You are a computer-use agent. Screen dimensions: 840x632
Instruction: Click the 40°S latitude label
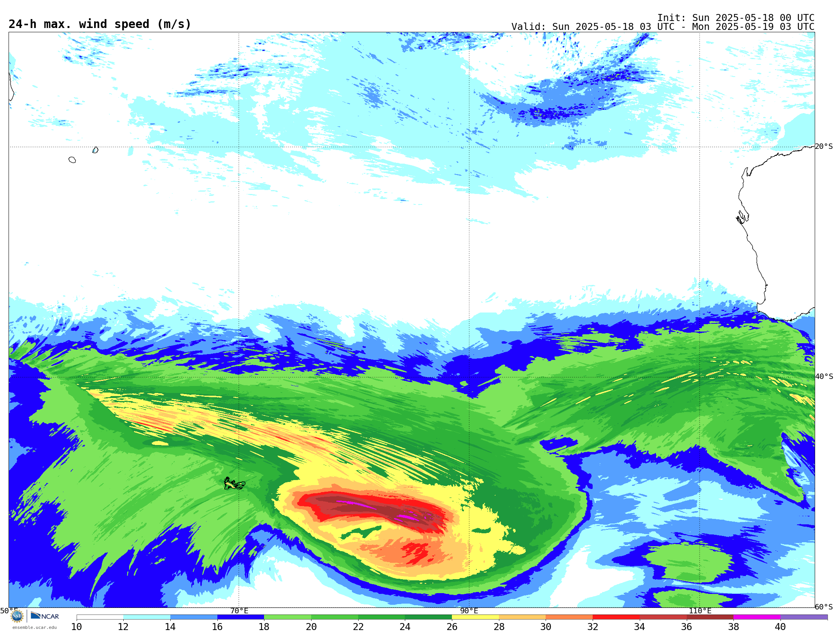824,377
